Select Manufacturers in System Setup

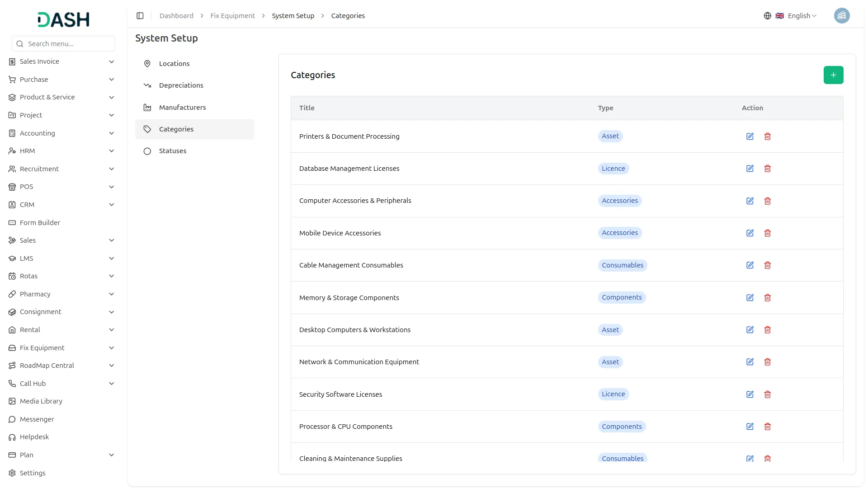[x=182, y=108]
